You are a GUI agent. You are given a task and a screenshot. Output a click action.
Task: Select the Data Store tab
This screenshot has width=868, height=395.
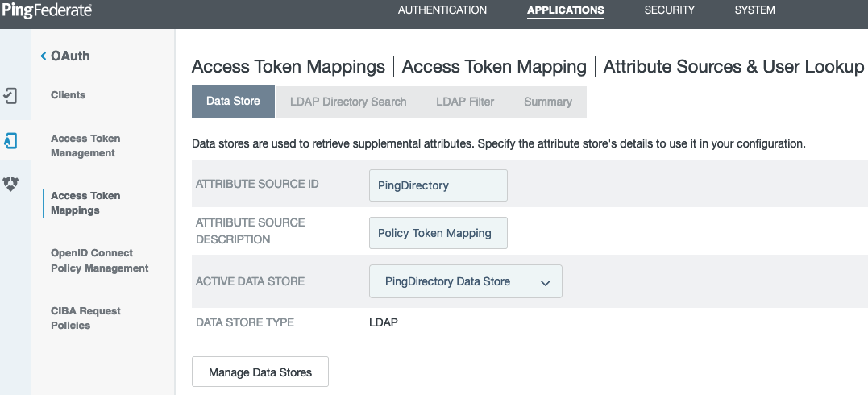point(233,102)
